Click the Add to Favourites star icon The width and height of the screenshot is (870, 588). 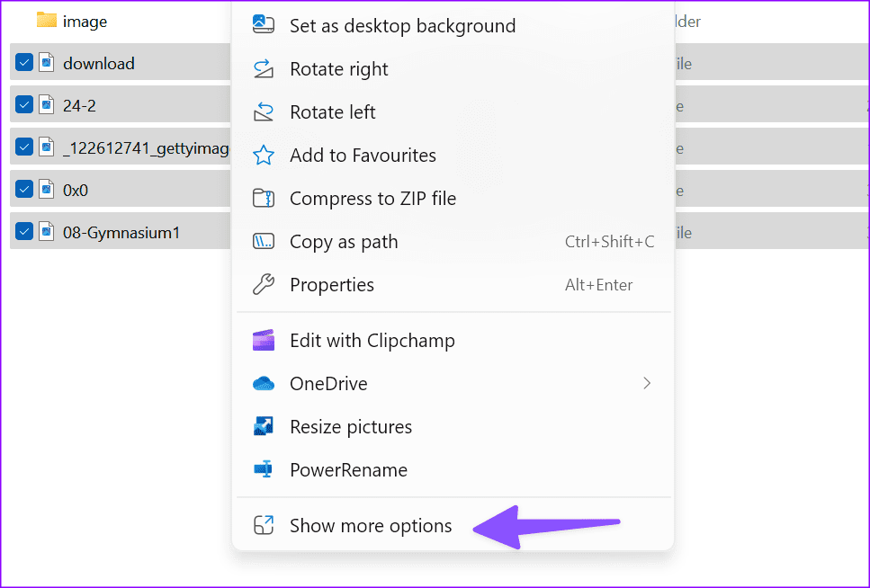(263, 155)
